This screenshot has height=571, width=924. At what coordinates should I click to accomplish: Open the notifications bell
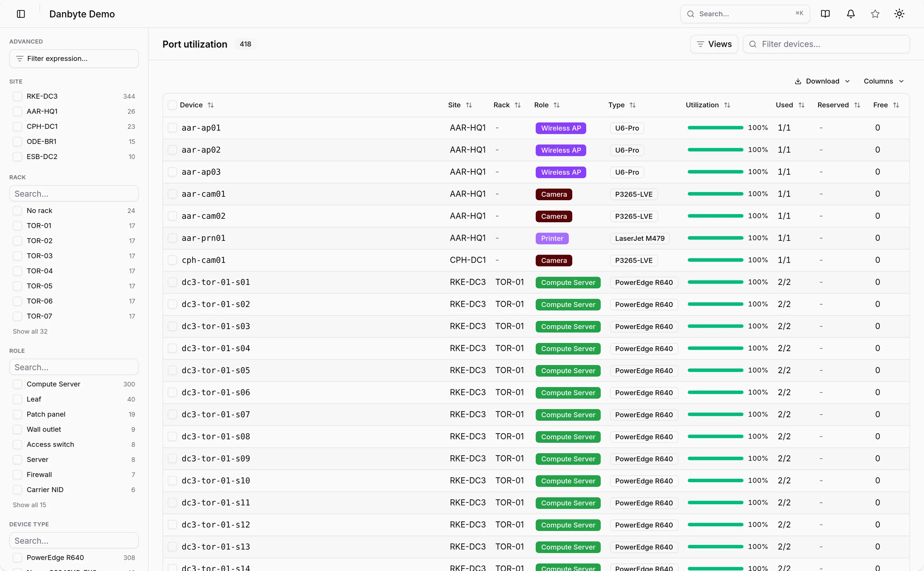point(850,14)
